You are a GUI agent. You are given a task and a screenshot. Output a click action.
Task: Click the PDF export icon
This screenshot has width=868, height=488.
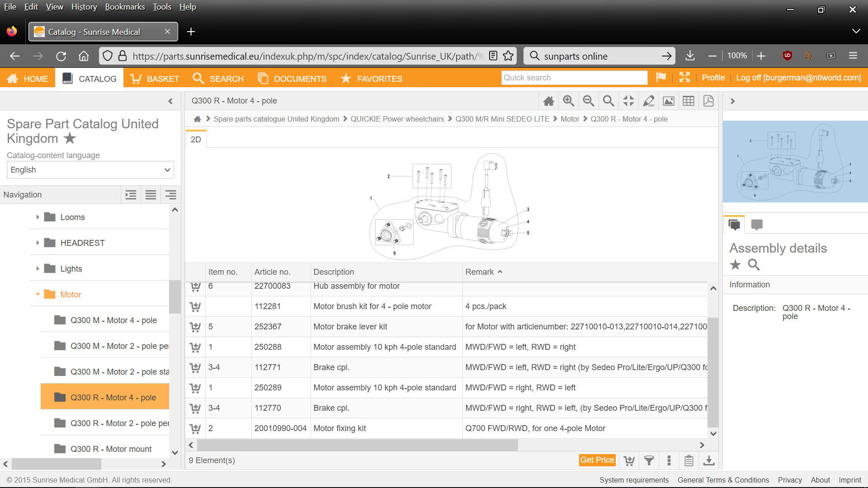click(708, 101)
